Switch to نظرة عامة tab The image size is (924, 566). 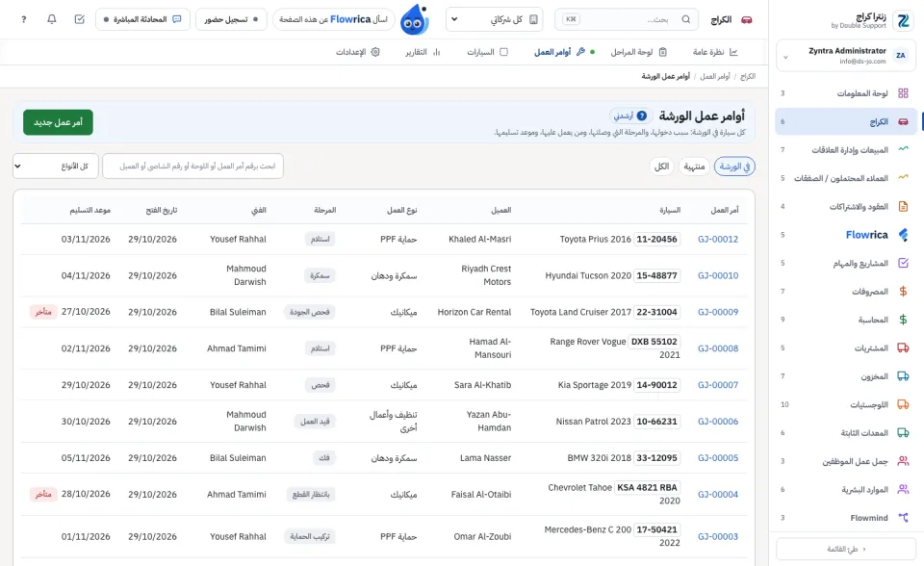715,52
